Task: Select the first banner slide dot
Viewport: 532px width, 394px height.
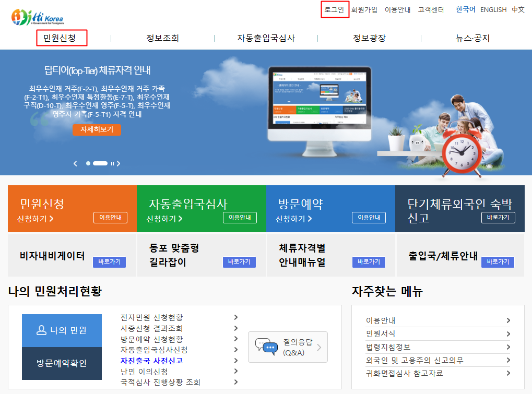Action: pyautogui.click(x=88, y=163)
